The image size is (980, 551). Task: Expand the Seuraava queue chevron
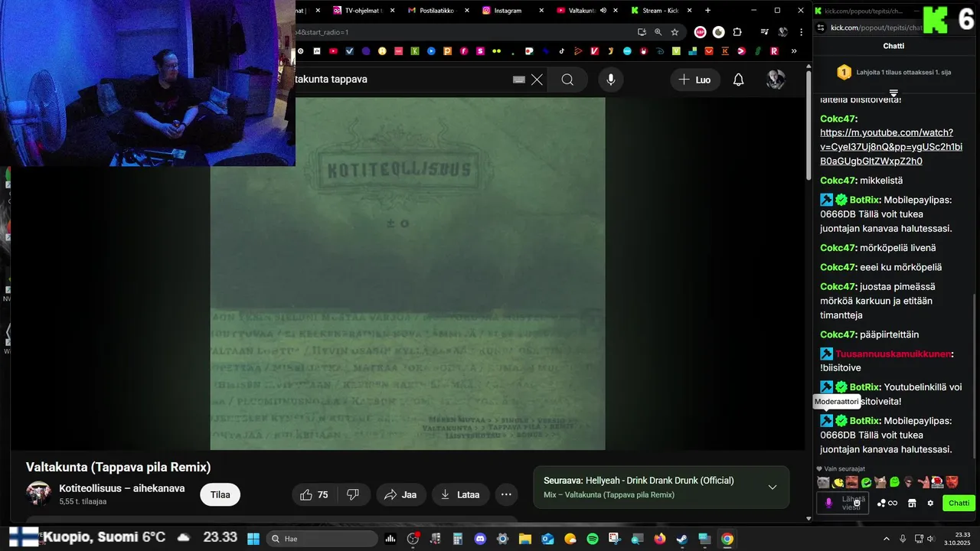(772, 487)
